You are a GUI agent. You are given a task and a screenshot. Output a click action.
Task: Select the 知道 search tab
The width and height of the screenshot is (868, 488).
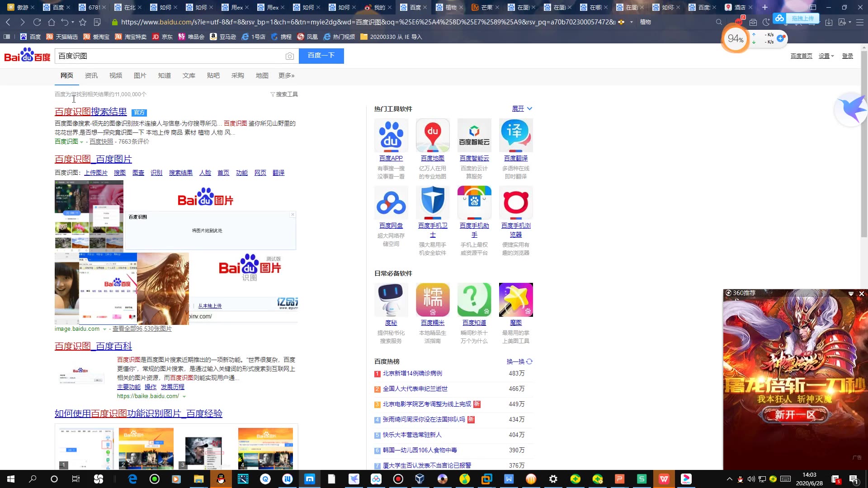(165, 75)
